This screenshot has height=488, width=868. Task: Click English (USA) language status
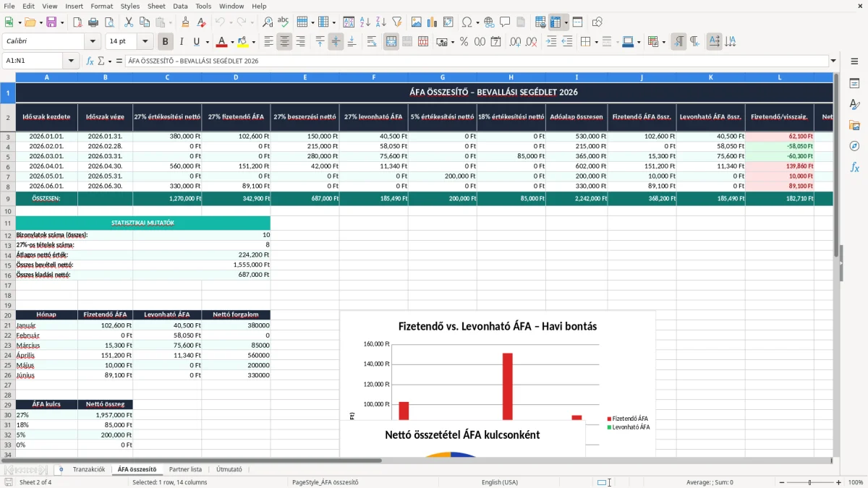pos(500,482)
